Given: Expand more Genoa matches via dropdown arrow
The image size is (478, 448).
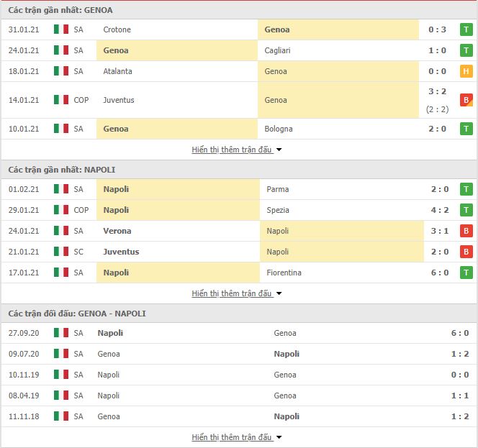Looking at the screenshot, I should pos(279,150).
